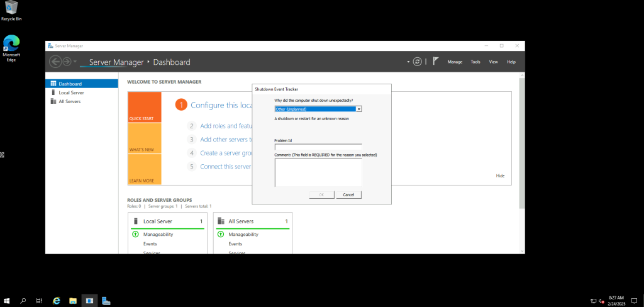Click Add roles and features link

point(226,126)
